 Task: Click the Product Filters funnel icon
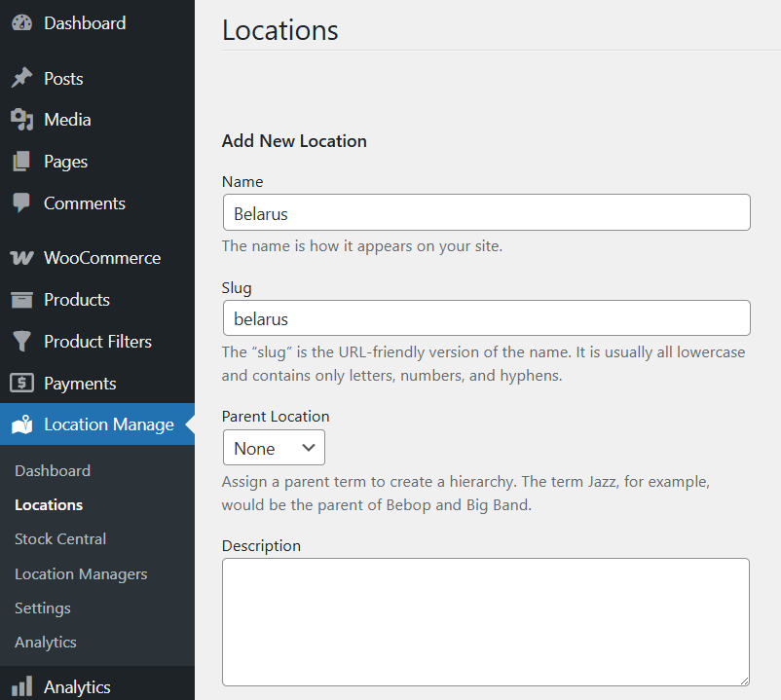pyautogui.click(x=21, y=342)
